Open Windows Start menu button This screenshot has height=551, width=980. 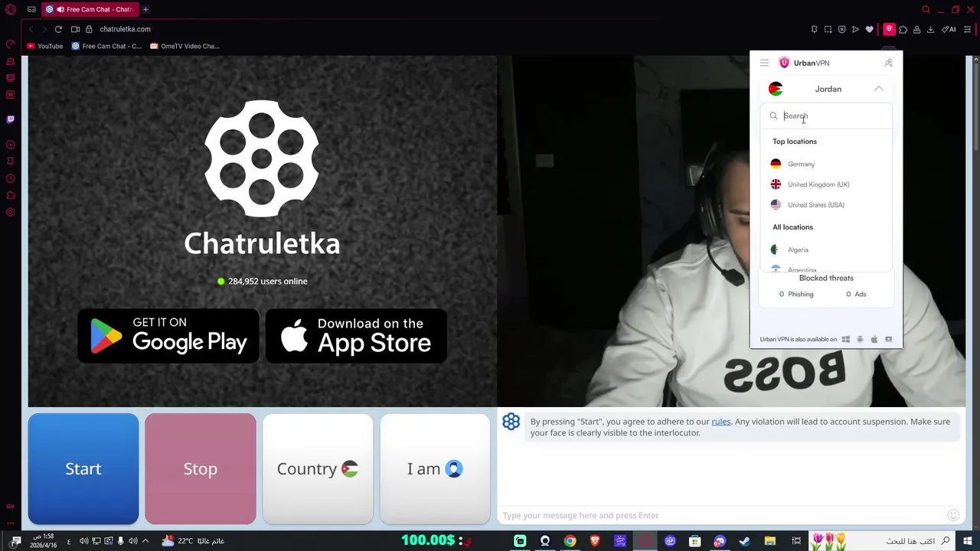point(967,541)
